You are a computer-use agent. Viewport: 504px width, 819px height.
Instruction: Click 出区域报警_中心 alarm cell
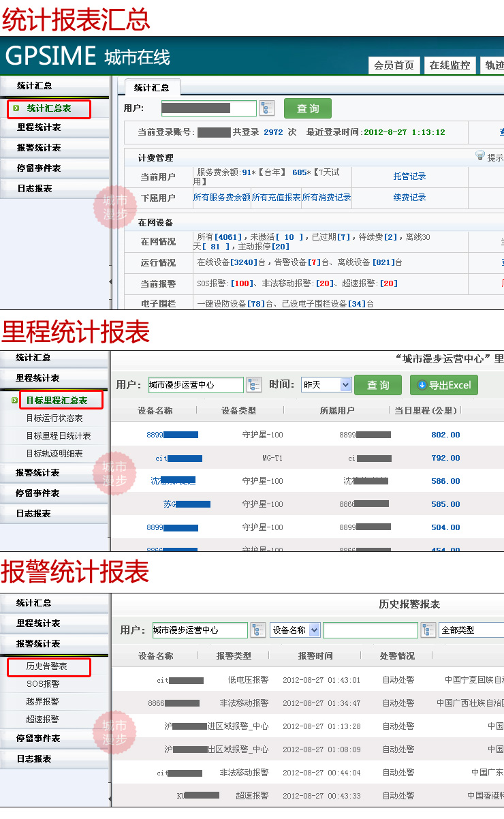pyautogui.click(x=238, y=750)
